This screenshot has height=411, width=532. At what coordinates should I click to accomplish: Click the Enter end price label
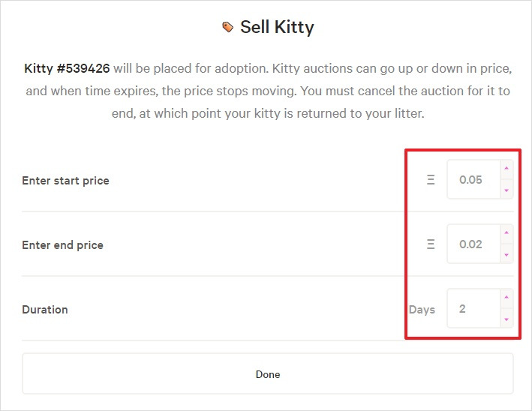coord(62,245)
